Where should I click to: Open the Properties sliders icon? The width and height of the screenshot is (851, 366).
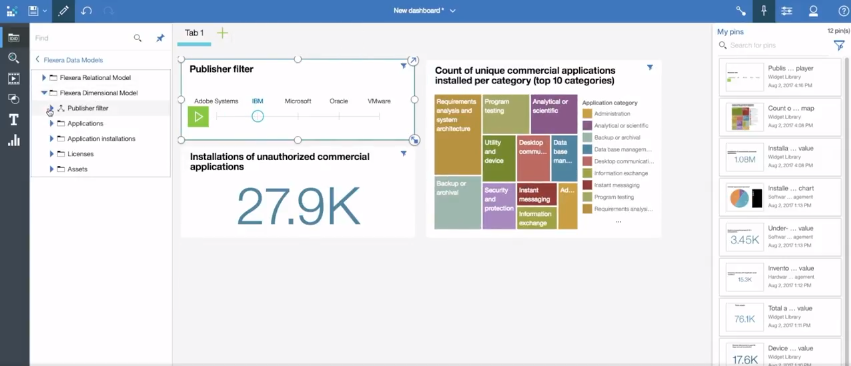pyautogui.click(x=786, y=10)
